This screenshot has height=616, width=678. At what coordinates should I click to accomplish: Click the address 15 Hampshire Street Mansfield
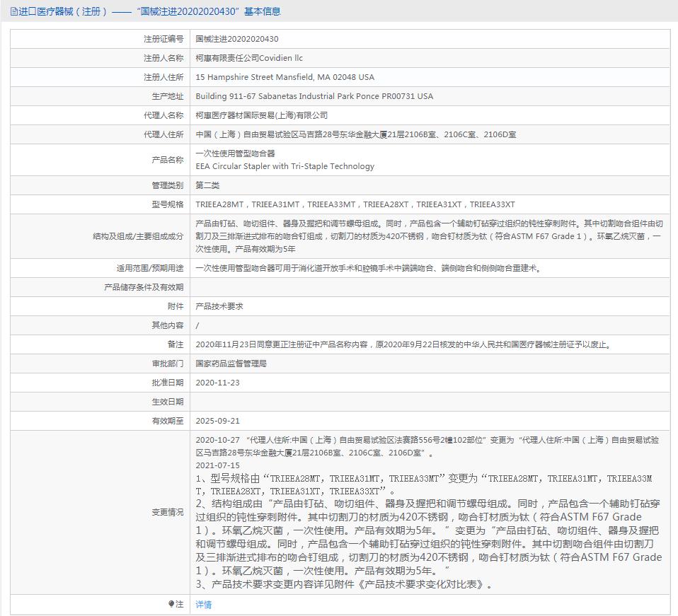click(x=285, y=77)
